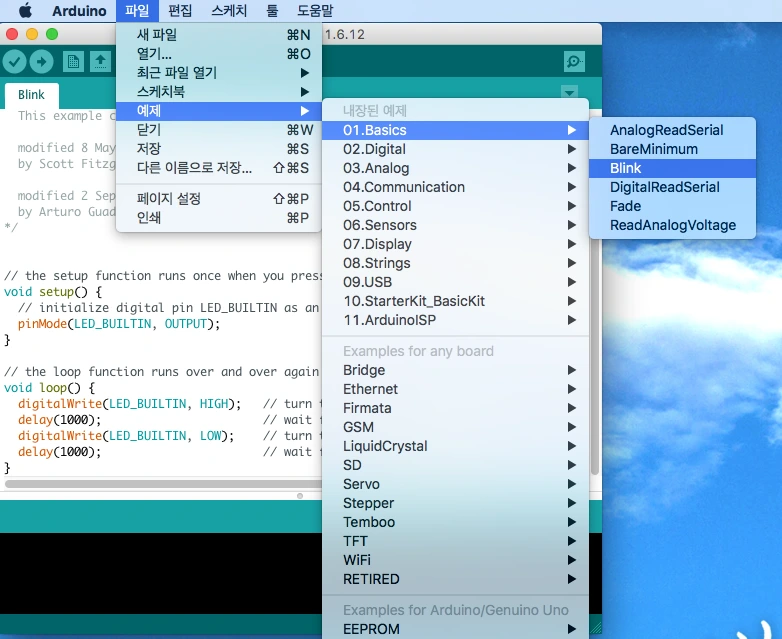This screenshot has width=782, height=639.
Task: Expand the 09.USB submenu
Action: tap(456, 282)
